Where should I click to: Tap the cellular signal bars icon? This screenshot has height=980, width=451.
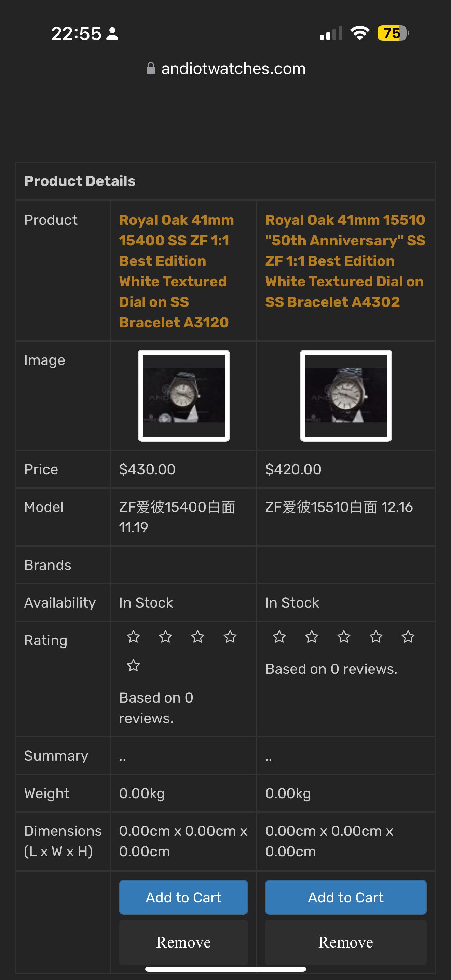click(x=331, y=33)
